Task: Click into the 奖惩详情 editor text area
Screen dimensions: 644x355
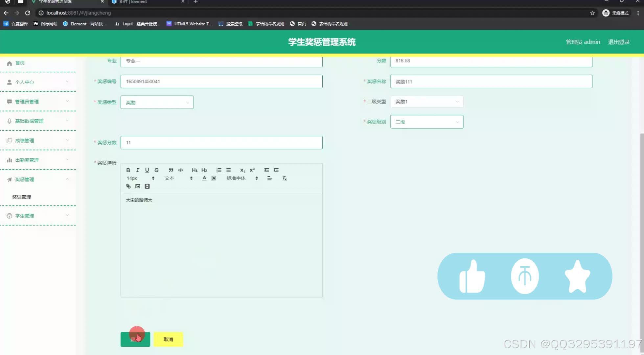Action: pos(221,245)
